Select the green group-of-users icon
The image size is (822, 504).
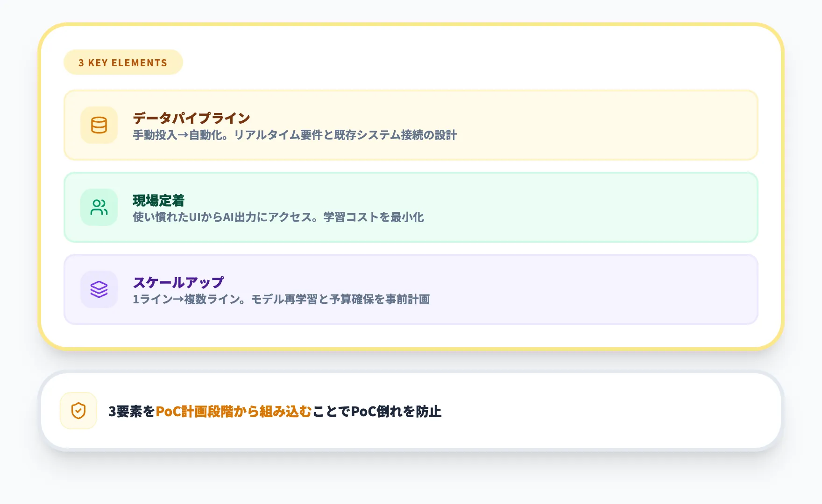click(x=99, y=207)
